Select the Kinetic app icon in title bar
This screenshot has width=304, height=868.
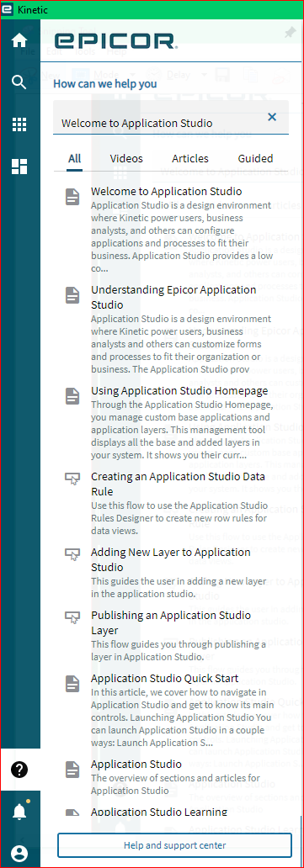9,10
